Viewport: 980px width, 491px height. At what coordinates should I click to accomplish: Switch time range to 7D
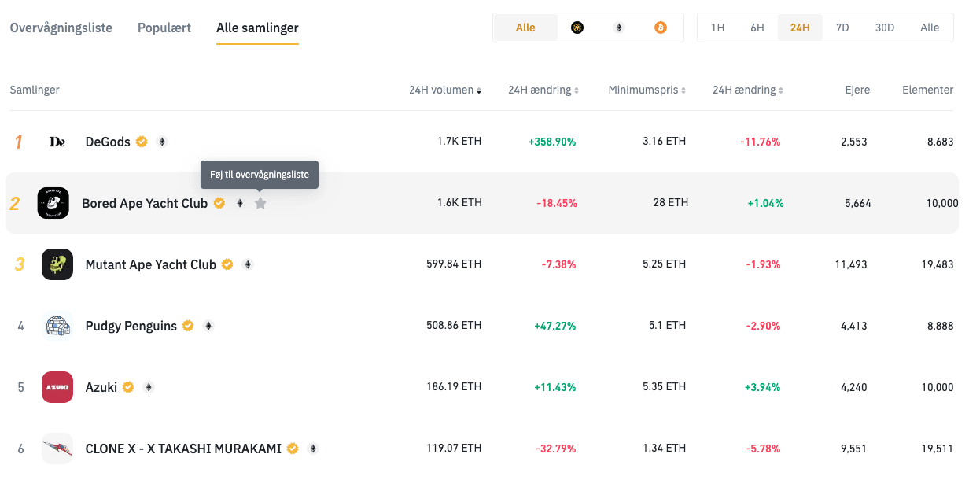(x=842, y=28)
